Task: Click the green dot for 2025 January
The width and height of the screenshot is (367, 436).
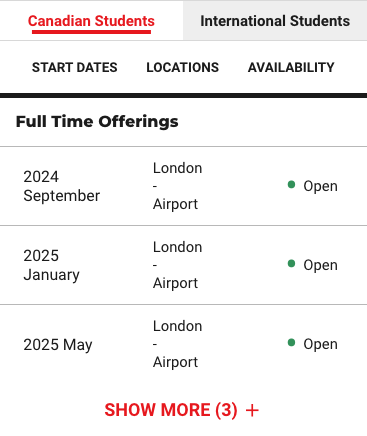Action: [291, 263]
